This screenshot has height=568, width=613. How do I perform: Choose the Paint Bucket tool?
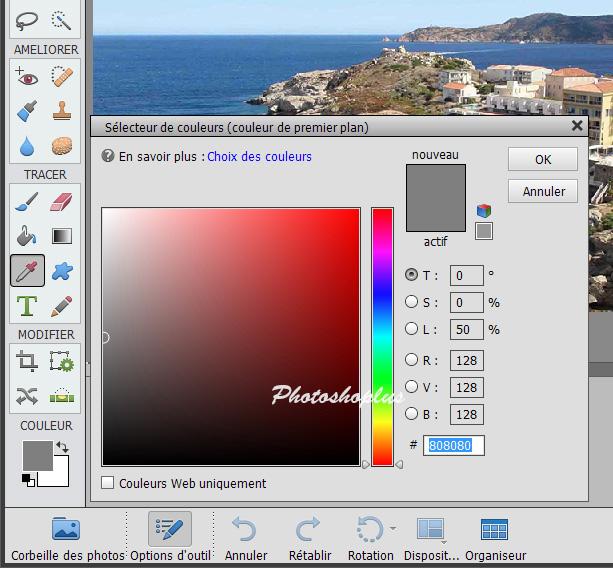click(x=27, y=236)
